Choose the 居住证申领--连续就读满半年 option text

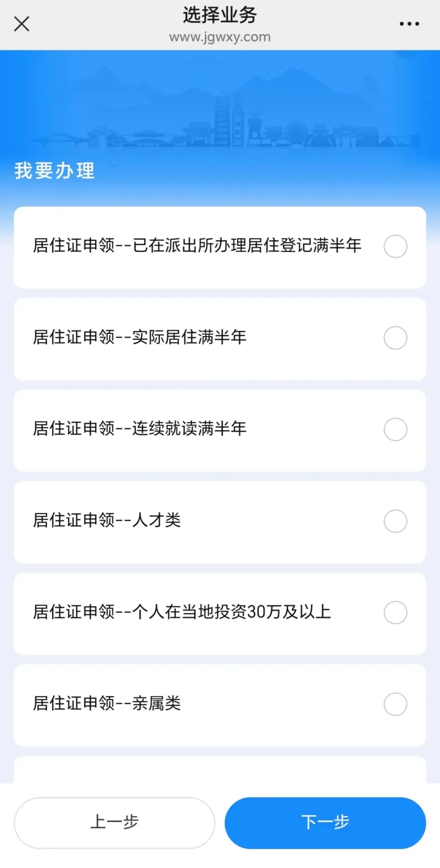pyautogui.click(x=140, y=429)
